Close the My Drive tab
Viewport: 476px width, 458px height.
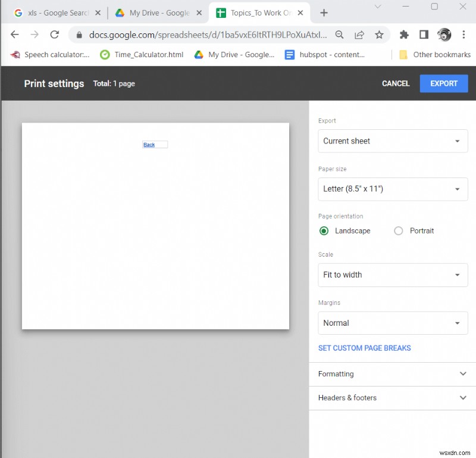click(x=199, y=13)
